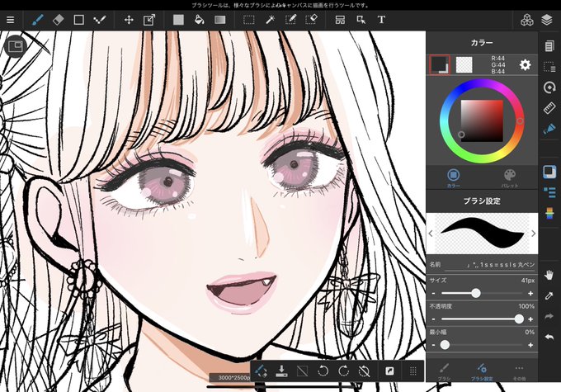561x392 pixels.
Task: Switch to the パレット tab
Action: coord(510,178)
